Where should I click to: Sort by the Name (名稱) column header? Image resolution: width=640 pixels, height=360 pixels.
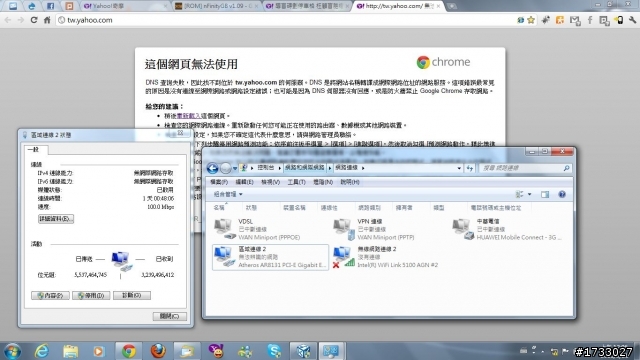click(x=219, y=208)
